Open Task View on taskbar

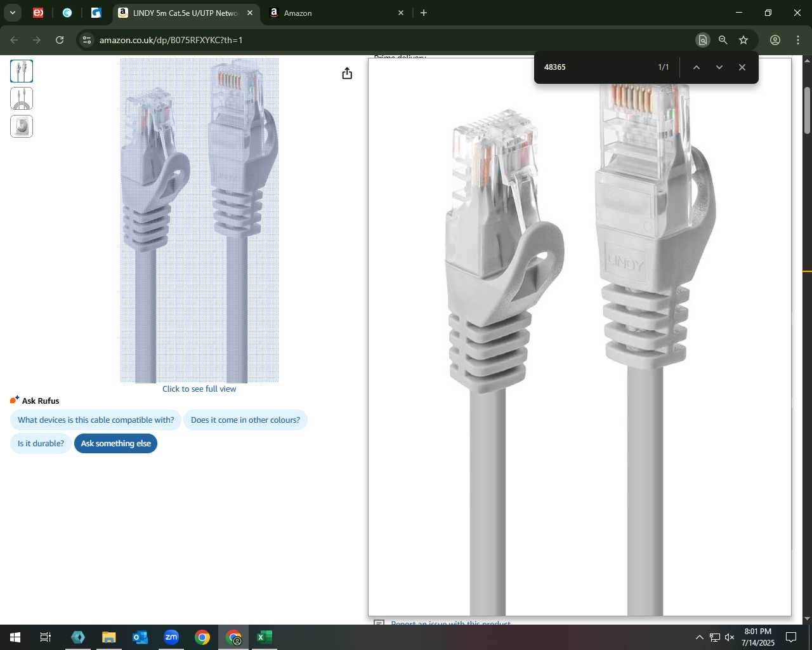46,637
